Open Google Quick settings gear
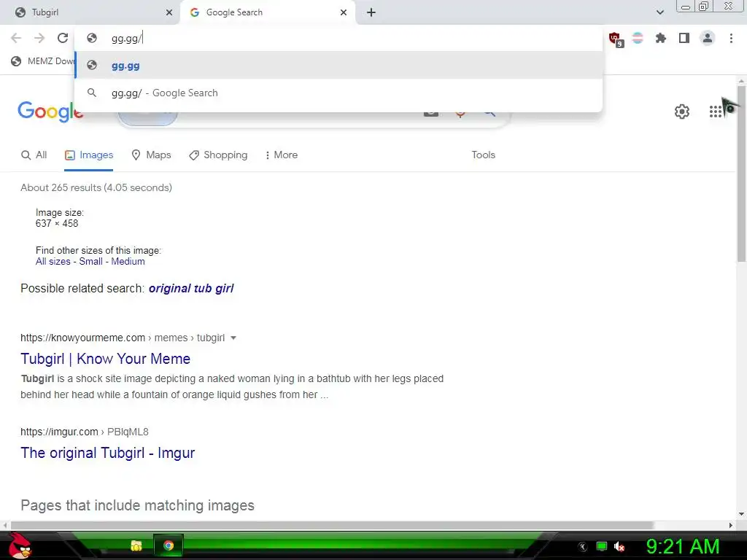The height and width of the screenshot is (560, 747). 682,112
